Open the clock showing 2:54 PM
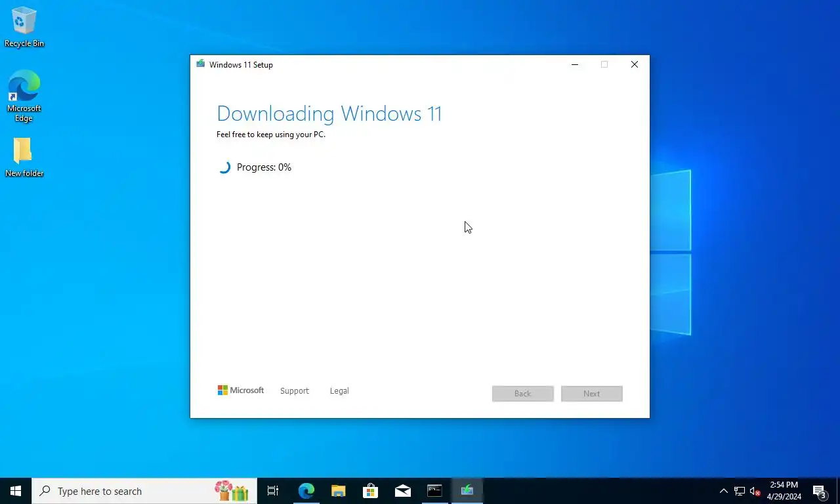This screenshot has width=840, height=504. [x=784, y=491]
